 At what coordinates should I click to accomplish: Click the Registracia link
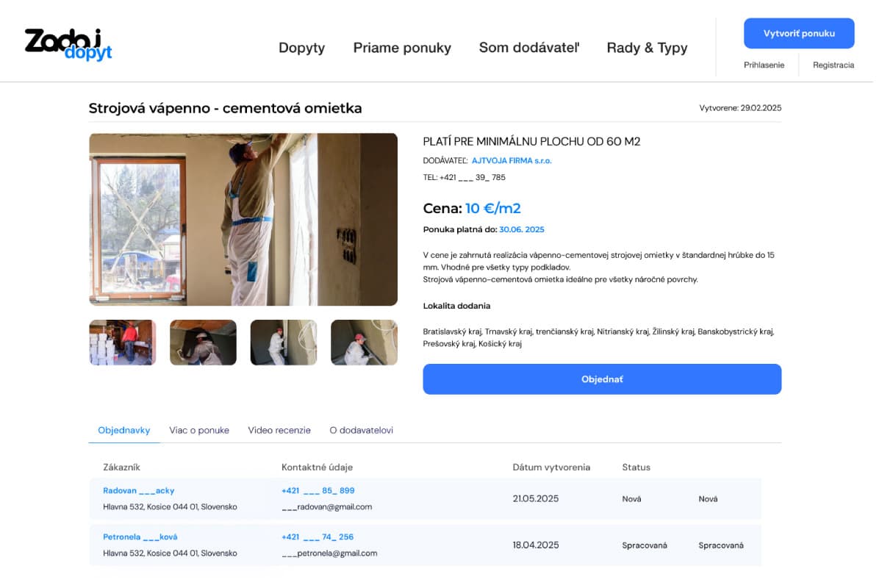[x=833, y=65]
